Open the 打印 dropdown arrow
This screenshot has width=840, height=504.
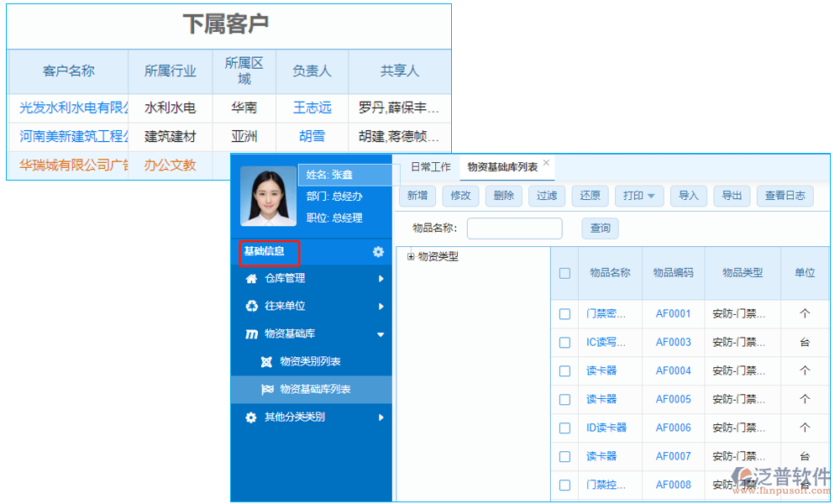652,196
